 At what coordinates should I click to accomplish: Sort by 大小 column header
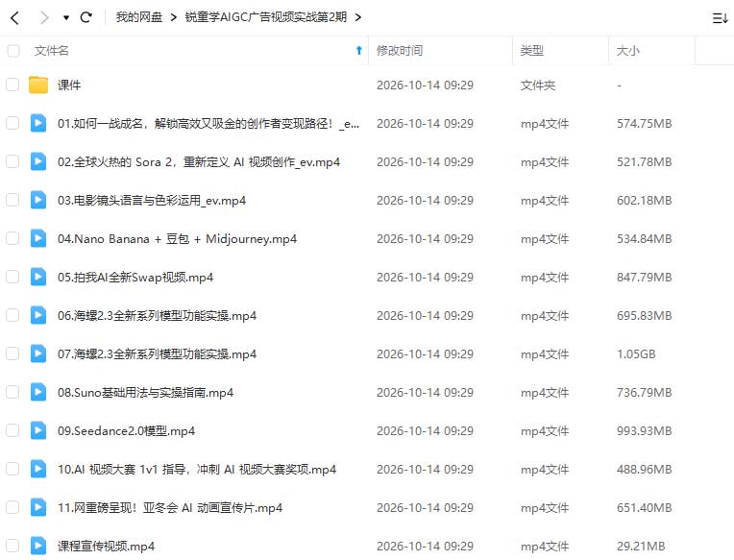[627, 51]
